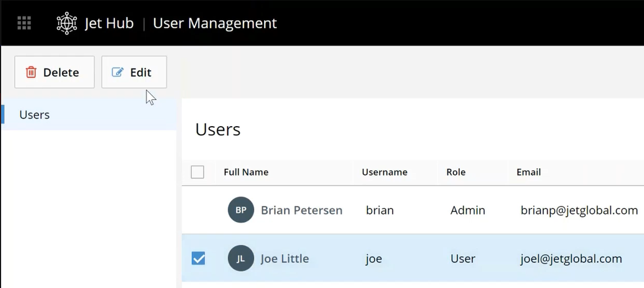Open the app launcher grid icon

point(24,23)
